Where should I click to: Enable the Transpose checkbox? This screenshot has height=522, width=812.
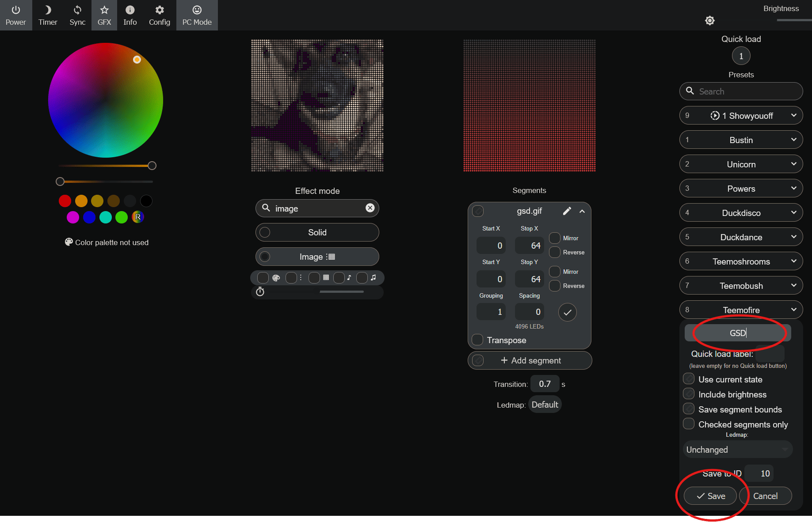(x=477, y=340)
